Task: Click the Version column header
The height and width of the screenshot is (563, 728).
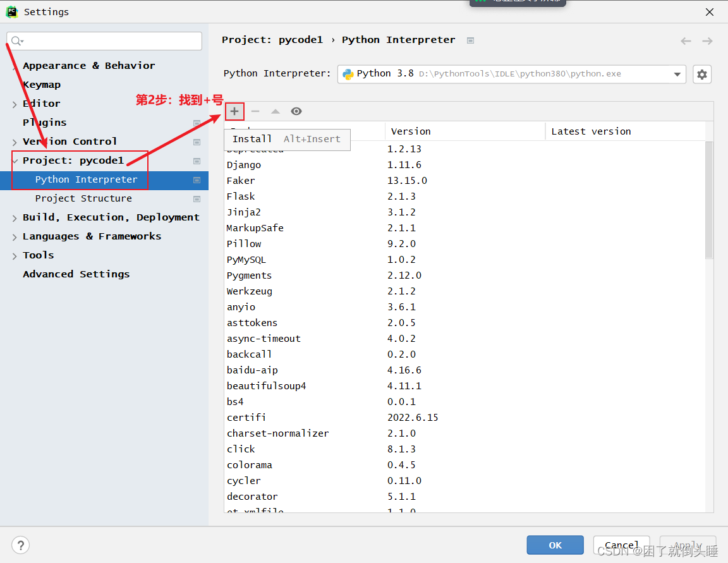Action: click(464, 131)
